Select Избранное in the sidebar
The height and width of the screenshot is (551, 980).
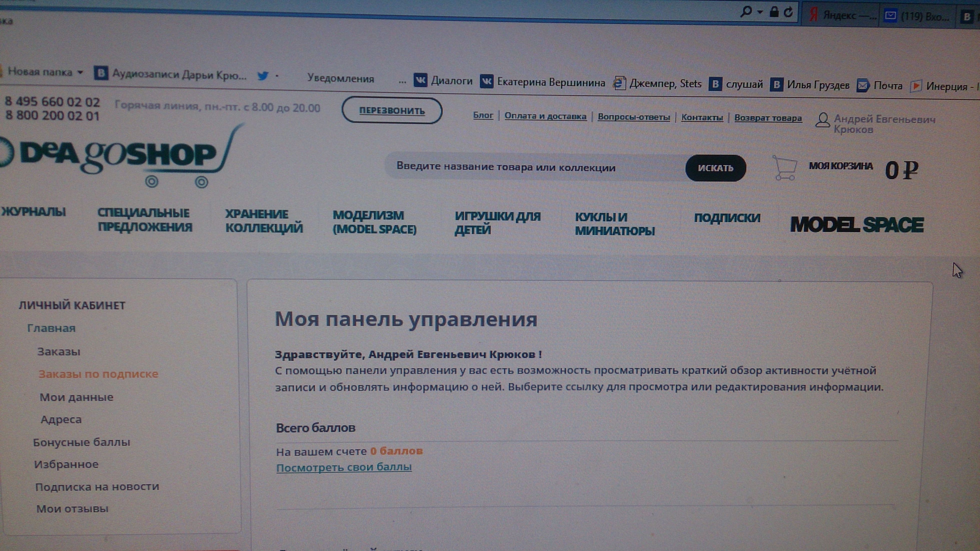point(66,464)
